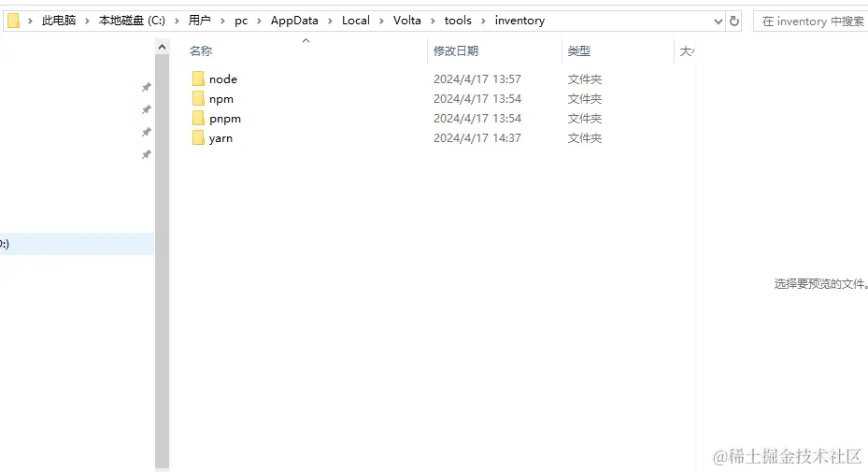
Task: Go to tools in the breadcrumb
Action: point(458,21)
